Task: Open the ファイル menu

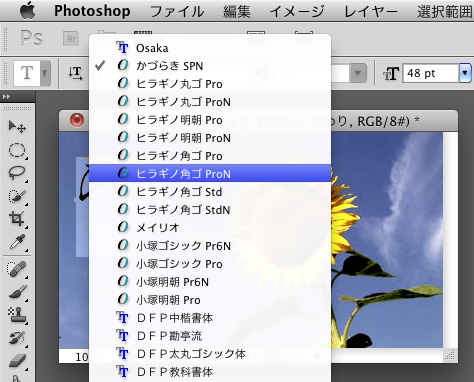Action: pyautogui.click(x=177, y=12)
